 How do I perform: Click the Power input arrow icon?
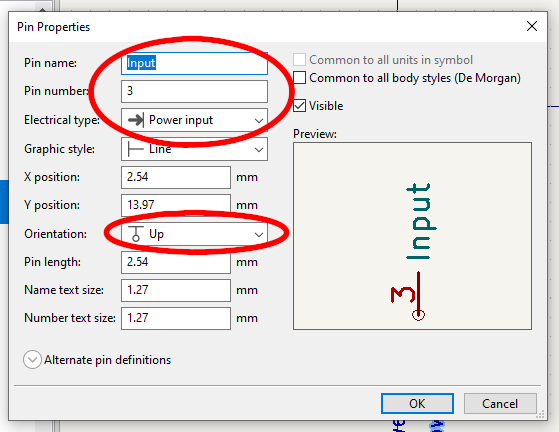point(136,120)
